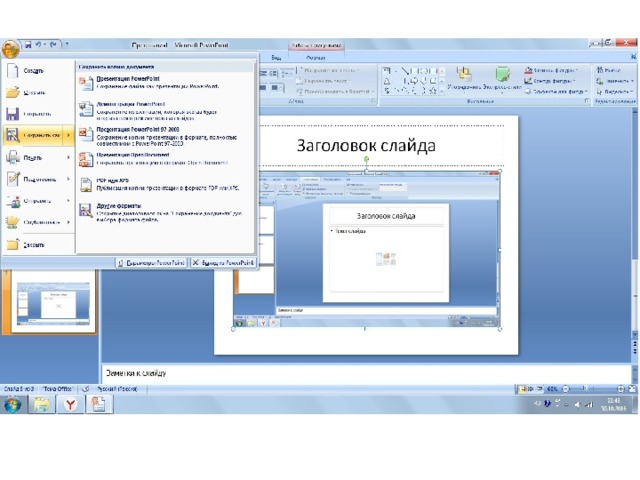Screen dimensions: 640x480
Task: Click the Выход из PowerPoint button
Action: point(224,263)
